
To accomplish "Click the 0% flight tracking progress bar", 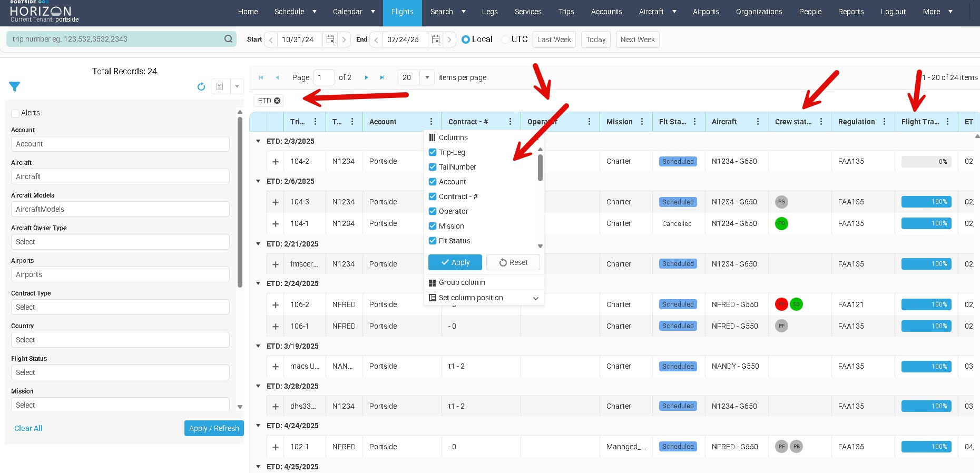I will (926, 162).
